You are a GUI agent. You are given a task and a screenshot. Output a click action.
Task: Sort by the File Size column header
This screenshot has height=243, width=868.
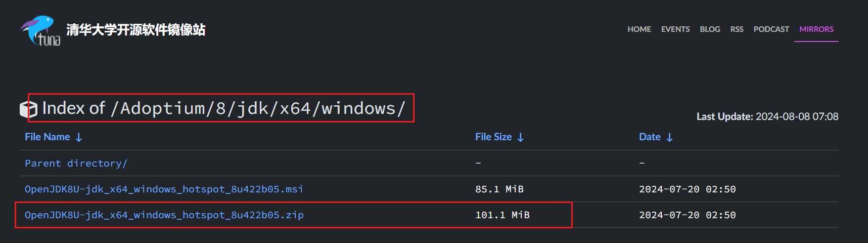tap(493, 137)
